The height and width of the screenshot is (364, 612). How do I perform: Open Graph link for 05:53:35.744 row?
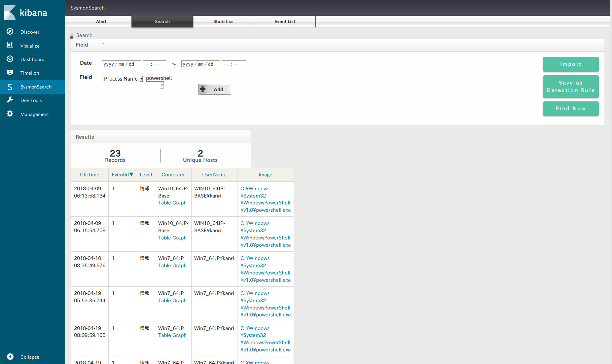[179, 301]
